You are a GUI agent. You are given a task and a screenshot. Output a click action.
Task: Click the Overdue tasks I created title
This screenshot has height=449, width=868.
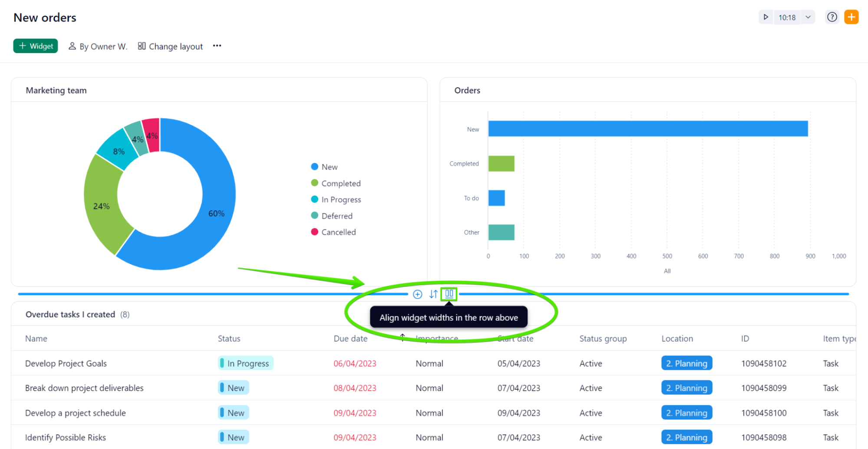pos(70,314)
